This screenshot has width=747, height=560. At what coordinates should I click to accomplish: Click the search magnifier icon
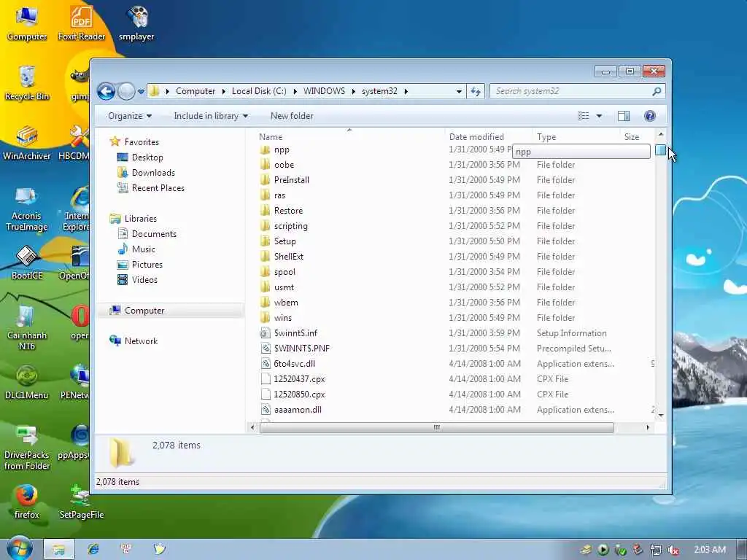[657, 91]
